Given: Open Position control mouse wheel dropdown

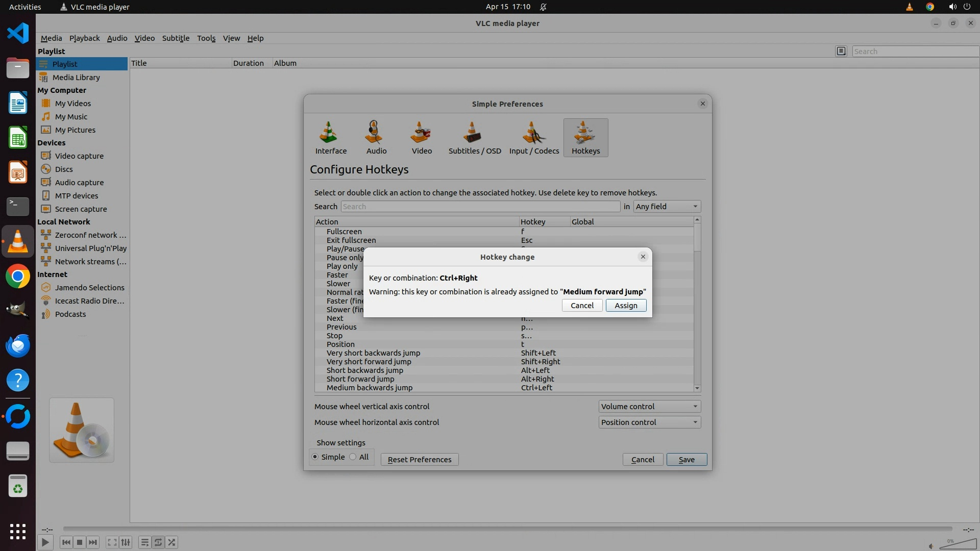Looking at the screenshot, I should 649,422.
